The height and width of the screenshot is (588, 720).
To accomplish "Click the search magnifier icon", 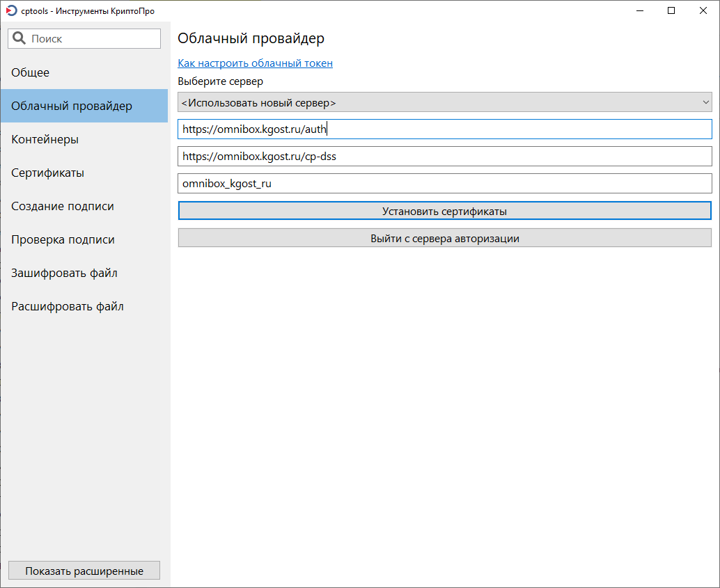I will pos(19,39).
